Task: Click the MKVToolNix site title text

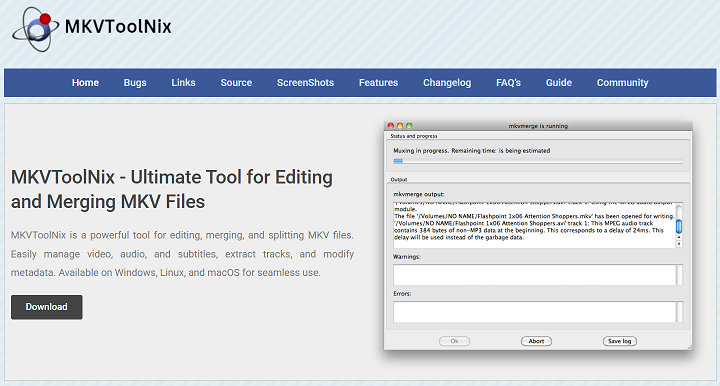Action: point(118,27)
